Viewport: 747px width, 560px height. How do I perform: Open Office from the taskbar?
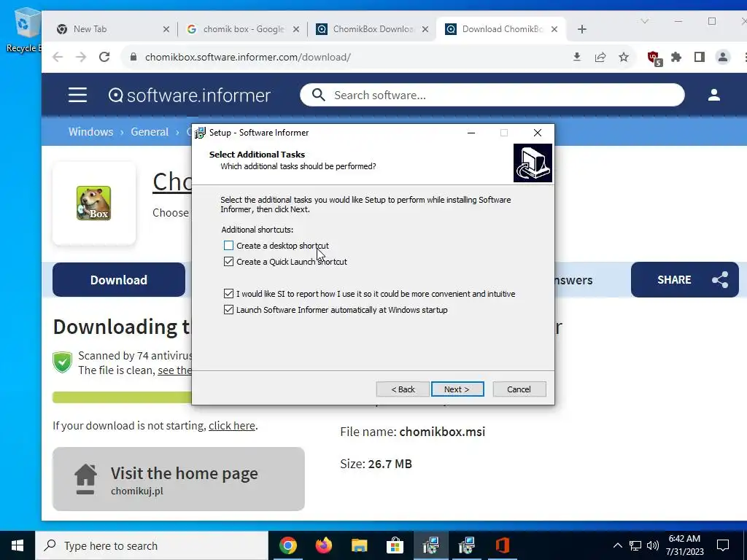point(502,545)
